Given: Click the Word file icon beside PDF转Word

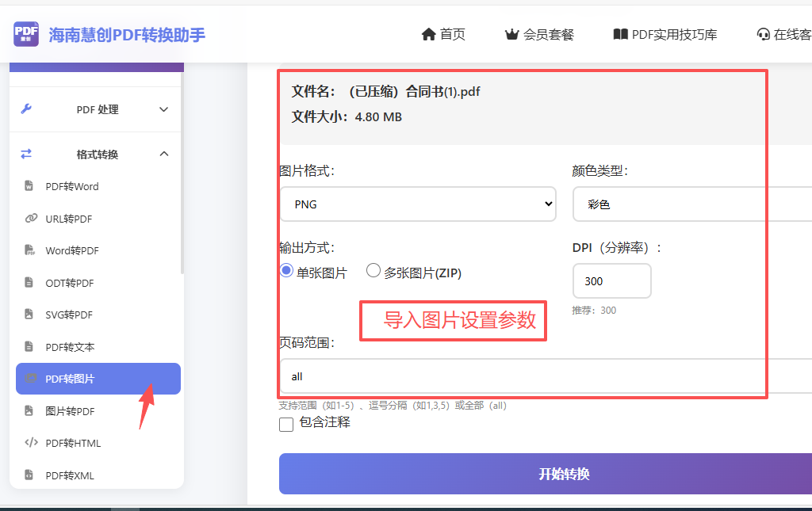Looking at the screenshot, I should point(29,185).
